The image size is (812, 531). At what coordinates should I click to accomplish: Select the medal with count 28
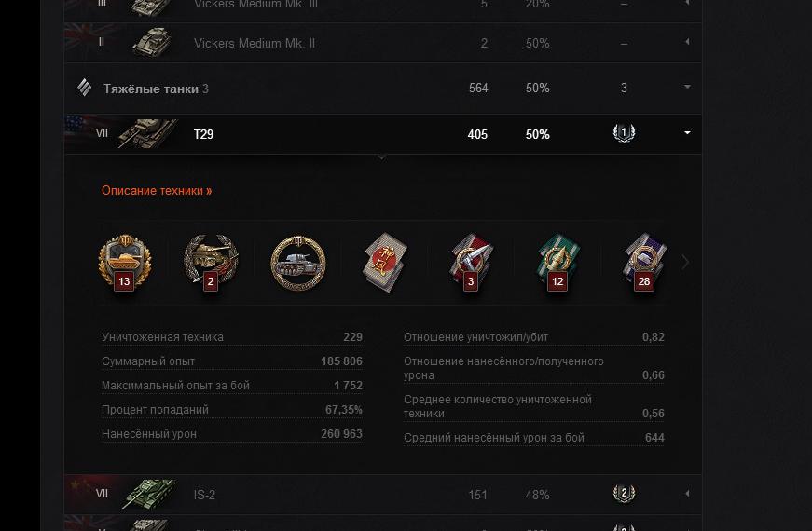pyautogui.click(x=643, y=262)
